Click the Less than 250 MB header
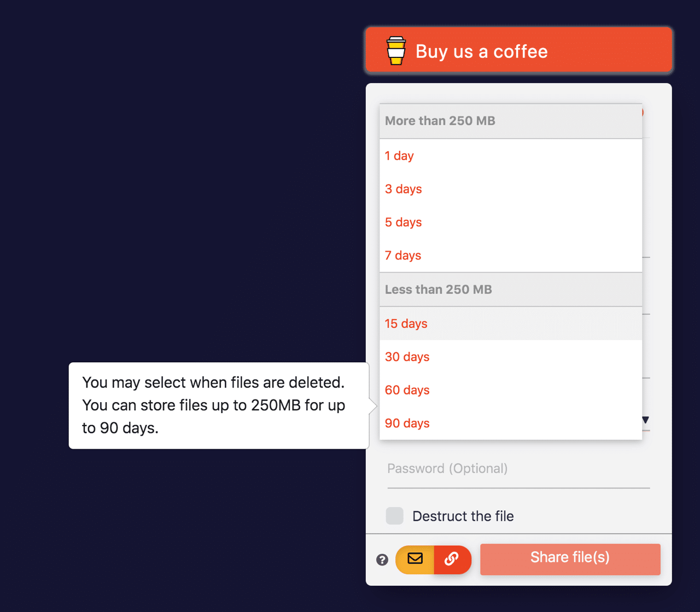 (439, 290)
